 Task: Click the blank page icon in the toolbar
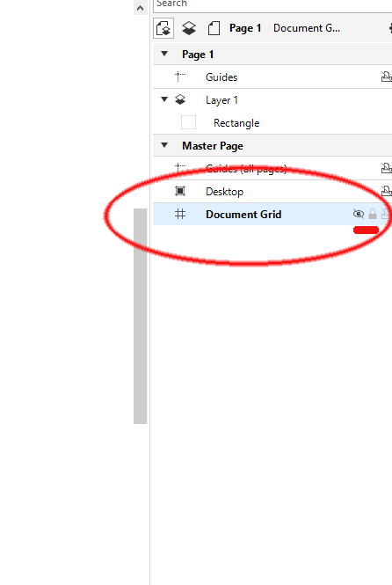[x=214, y=28]
